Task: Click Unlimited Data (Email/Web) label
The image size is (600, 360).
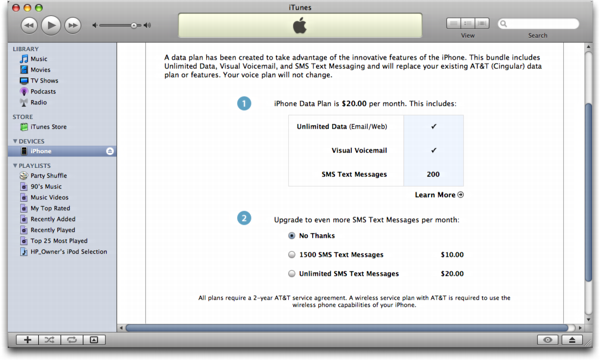Action: coord(342,127)
